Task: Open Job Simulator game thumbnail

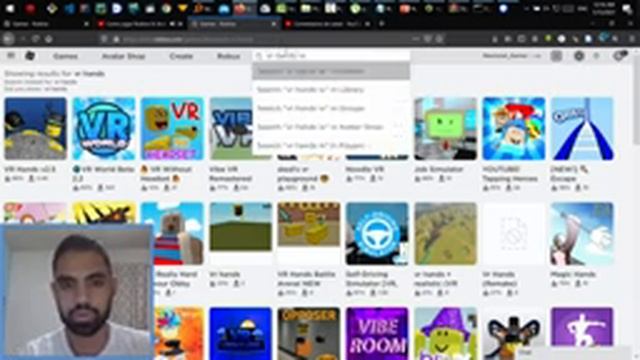Action: tap(445, 129)
